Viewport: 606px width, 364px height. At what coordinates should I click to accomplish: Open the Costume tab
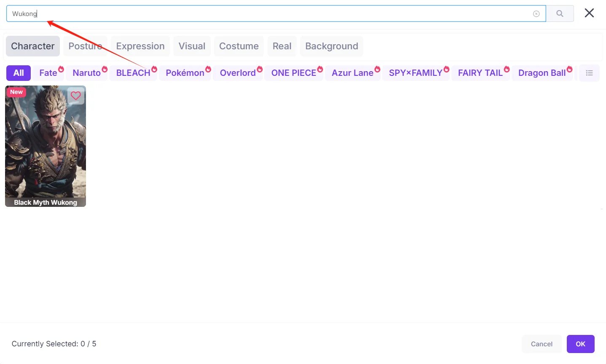[239, 46]
